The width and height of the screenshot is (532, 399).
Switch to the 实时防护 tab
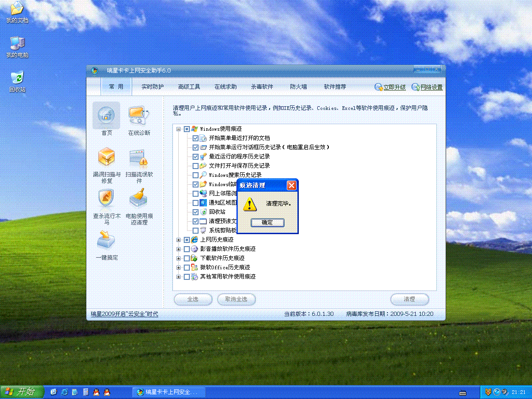click(152, 87)
